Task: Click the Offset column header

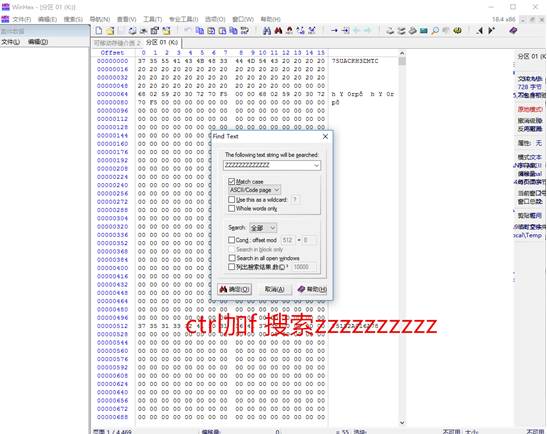Action: (112, 53)
